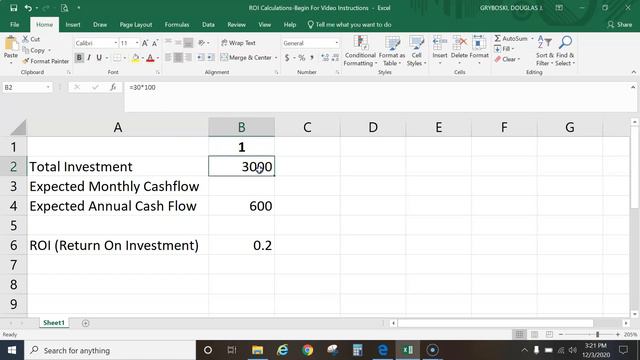Switch to the Review tab

[236, 24]
